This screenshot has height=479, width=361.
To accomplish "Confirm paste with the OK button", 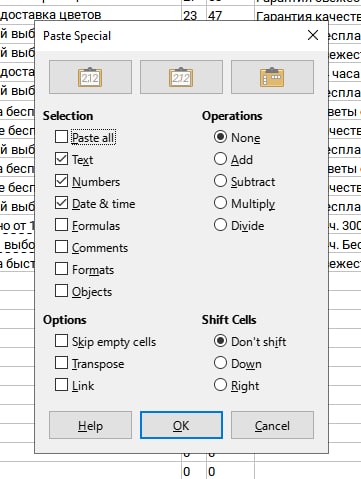I will 181,425.
